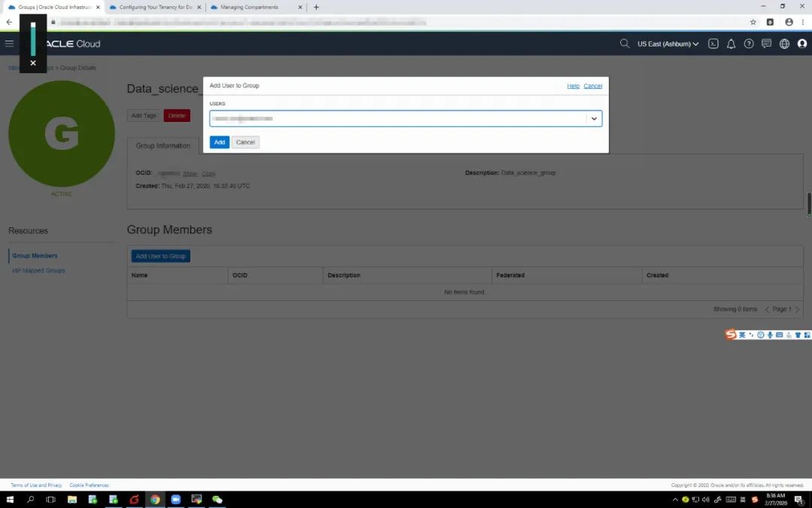
Task: Go back with the browser back arrow
Action: point(9,23)
